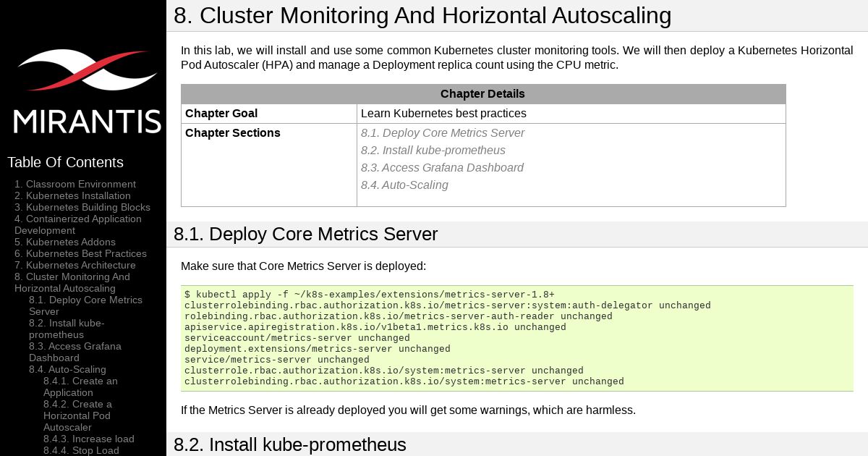Image resolution: width=868 pixels, height=456 pixels.
Task: Open '1. Classroom Environment' in contents
Action: point(75,184)
